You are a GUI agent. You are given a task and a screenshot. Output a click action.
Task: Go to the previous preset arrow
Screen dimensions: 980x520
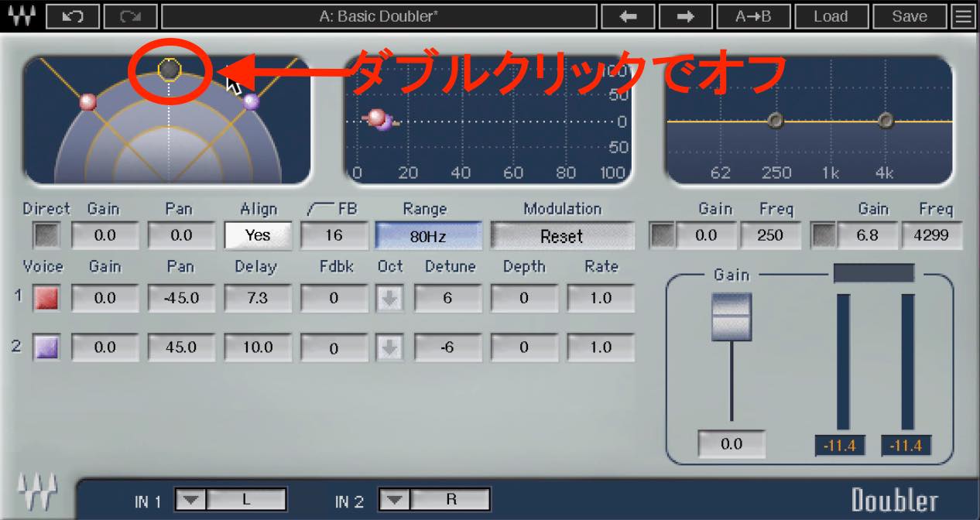tap(628, 15)
